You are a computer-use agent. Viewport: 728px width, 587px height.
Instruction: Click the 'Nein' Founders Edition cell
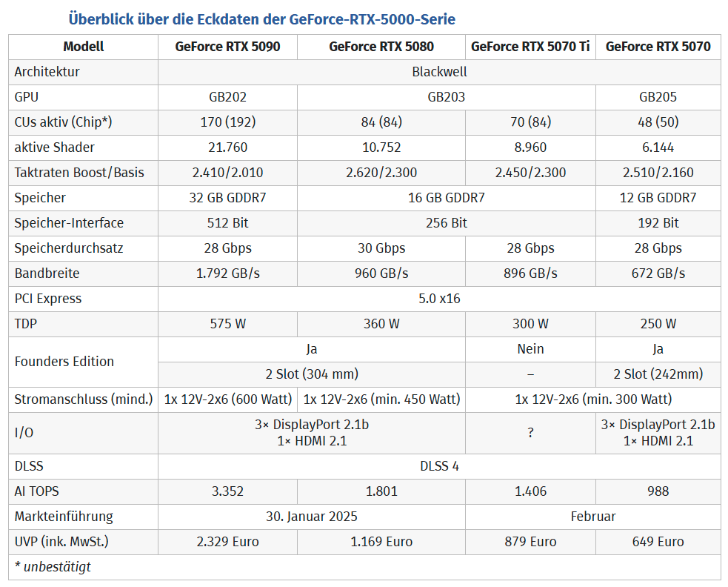(530, 348)
